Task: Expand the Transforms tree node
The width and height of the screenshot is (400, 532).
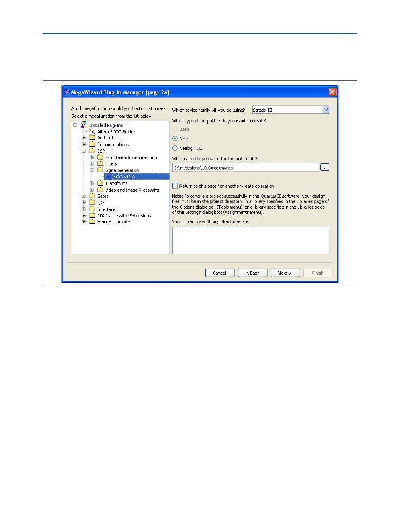Action: (92, 183)
